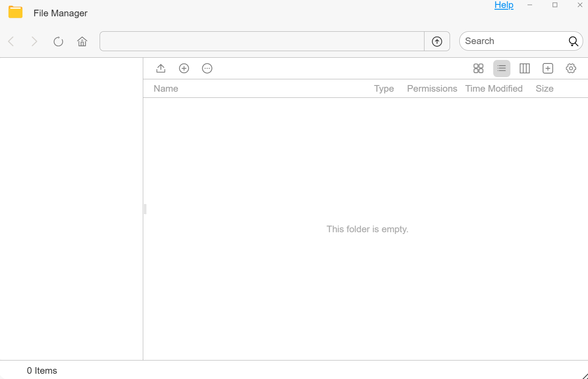Click the yellow File Manager folder icon
The height and width of the screenshot is (379, 588).
(15, 12)
